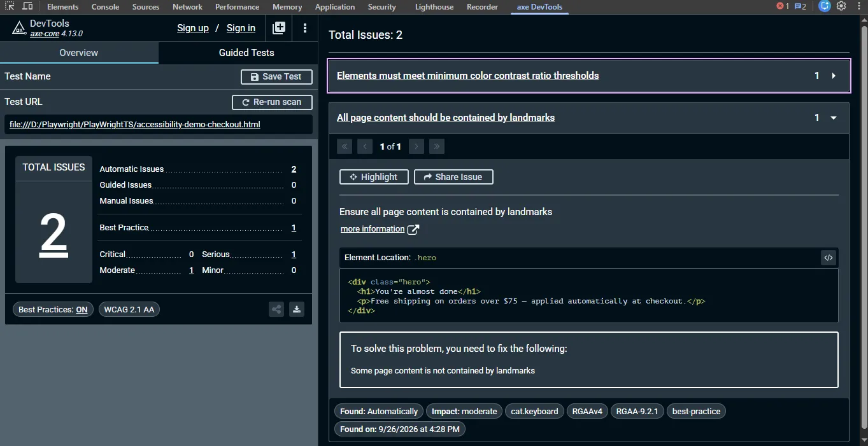This screenshot has width=868, height=446.
Task: Open the color contrast ratio issue title
Action: 467,76
